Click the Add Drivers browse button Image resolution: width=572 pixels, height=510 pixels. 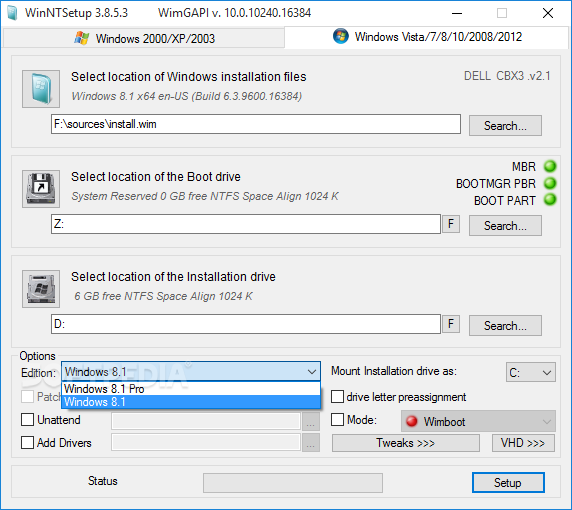coord(311,443)
